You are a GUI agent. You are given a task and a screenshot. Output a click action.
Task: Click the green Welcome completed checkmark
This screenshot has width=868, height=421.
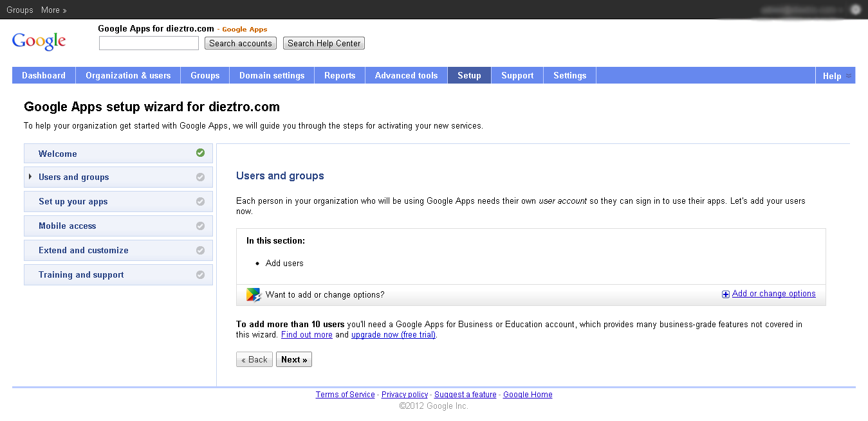(x=200, y=153)
